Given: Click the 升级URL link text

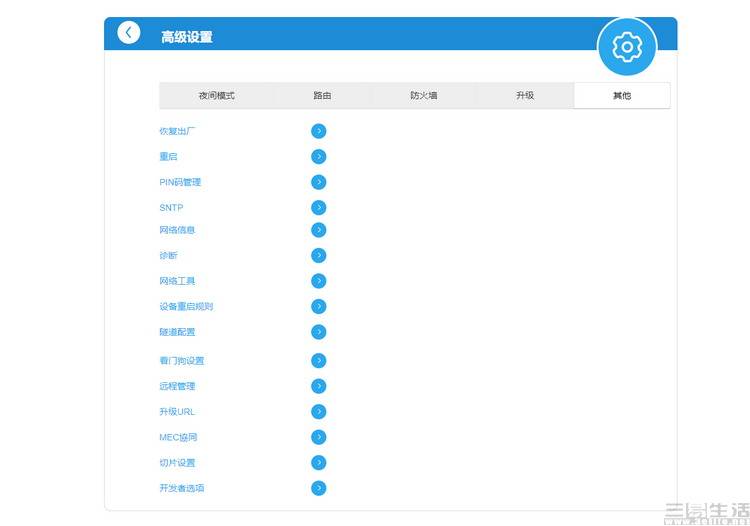Looking at the screenshot, I should (x=177, y=412).
